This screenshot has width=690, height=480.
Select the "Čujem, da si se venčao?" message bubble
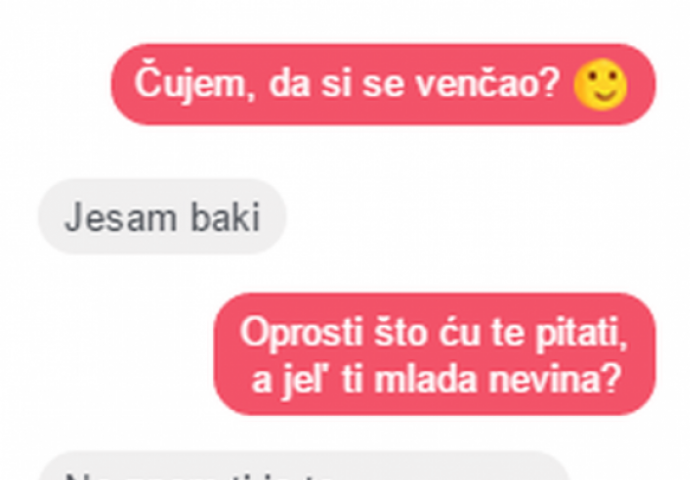pyautogui.click(x=383, y=84)
